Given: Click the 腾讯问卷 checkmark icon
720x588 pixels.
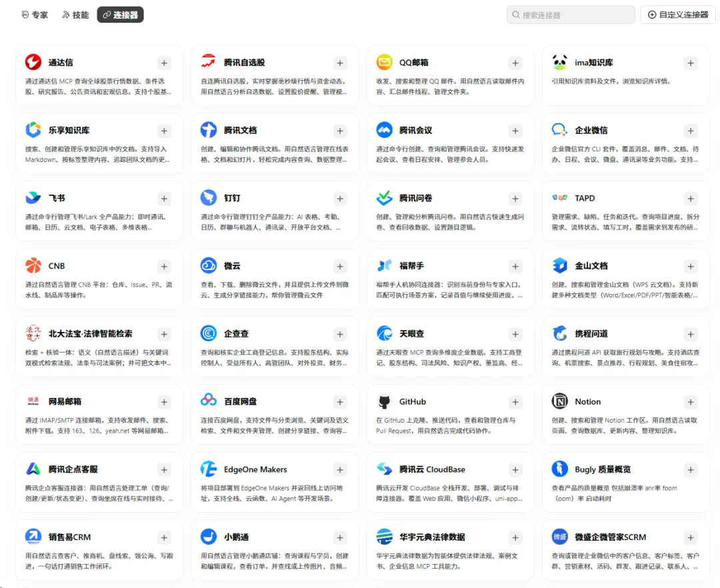Looking at the screenshot, I should click(385, 198).
